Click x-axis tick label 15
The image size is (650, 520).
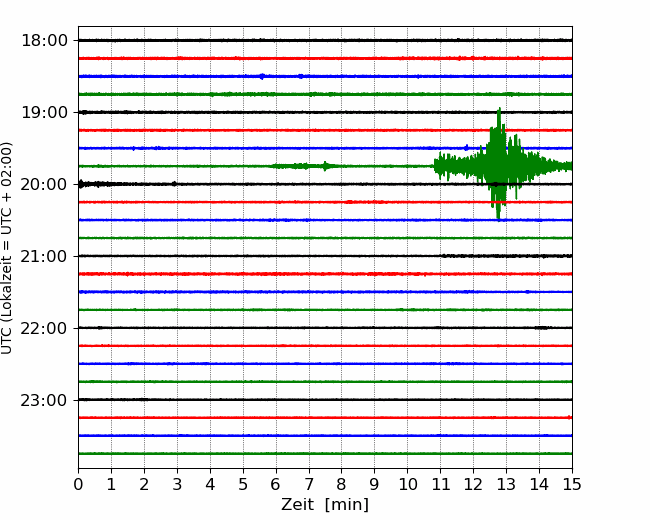(572, 484)
